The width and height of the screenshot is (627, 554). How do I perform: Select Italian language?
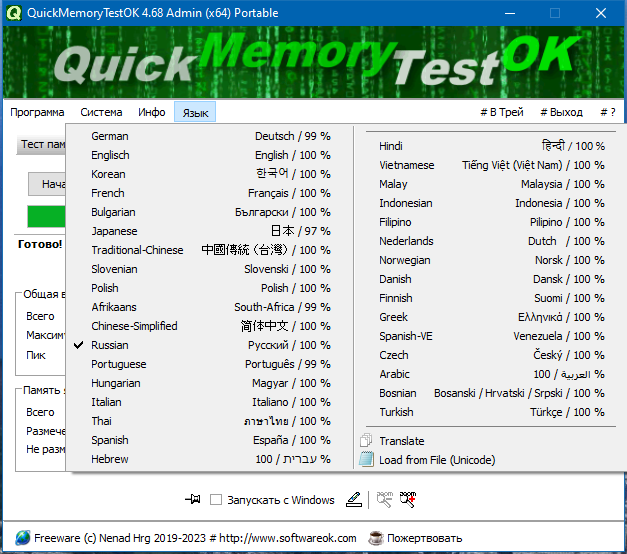(210, 402)
